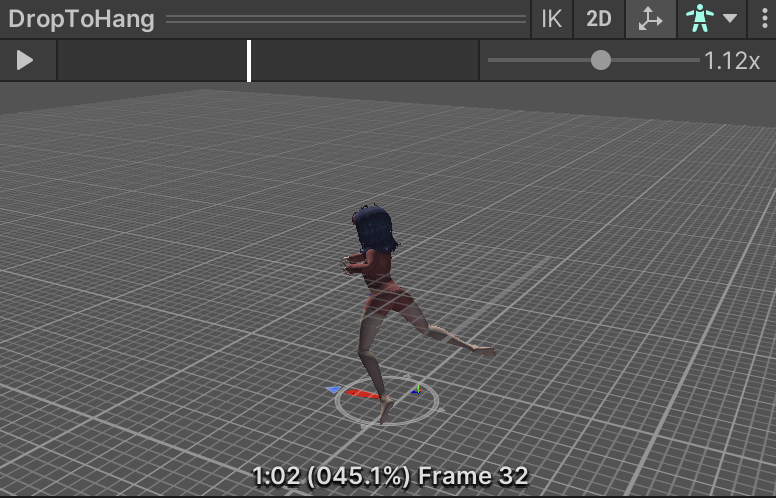Select the avatar preview icon
The height and width of the screenshot is (498, 776).
(700, 19)
